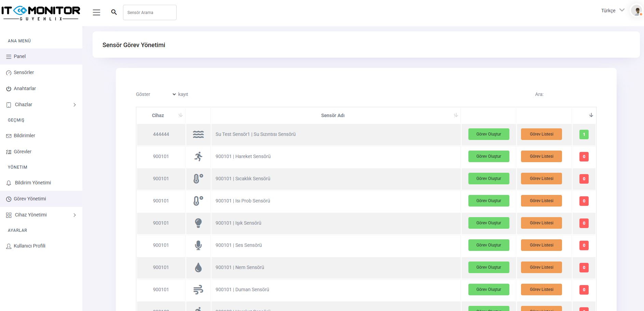Click the wind smoke sensor icon
Viewport: 644px width, 311px height.
(x=198, y=290)
